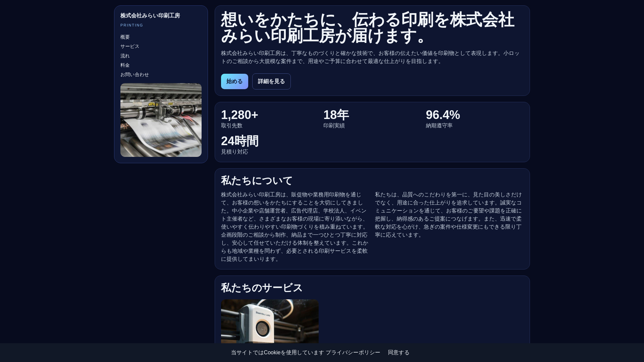Go to サービス in the sidebar
This screenshot has height=362, width=644.
(130, 46)
